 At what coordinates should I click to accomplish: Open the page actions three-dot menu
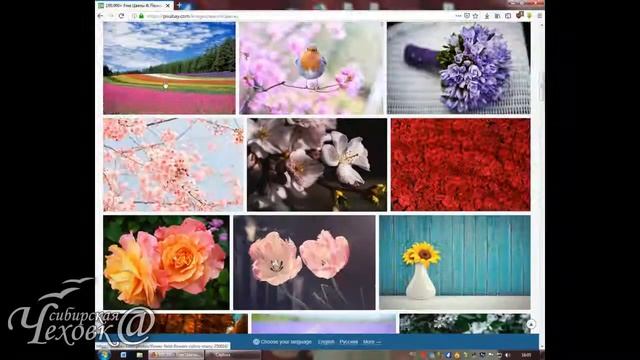458,16
